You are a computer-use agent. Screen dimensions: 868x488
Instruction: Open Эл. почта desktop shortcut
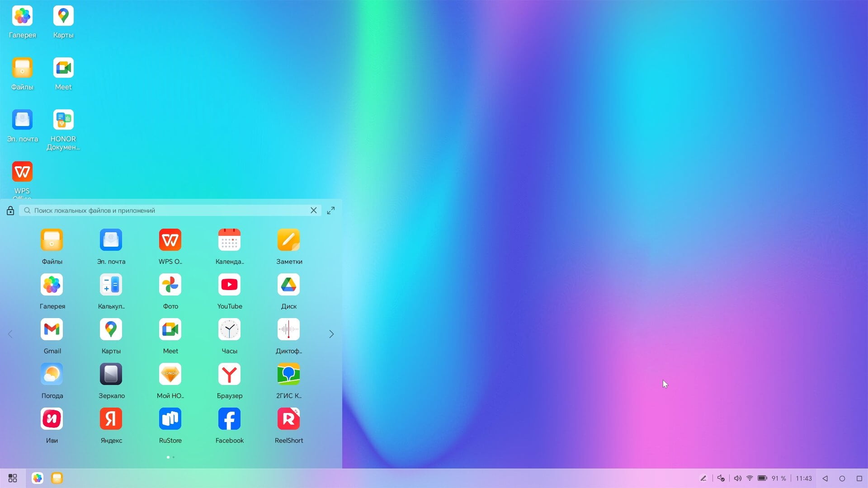22,126
